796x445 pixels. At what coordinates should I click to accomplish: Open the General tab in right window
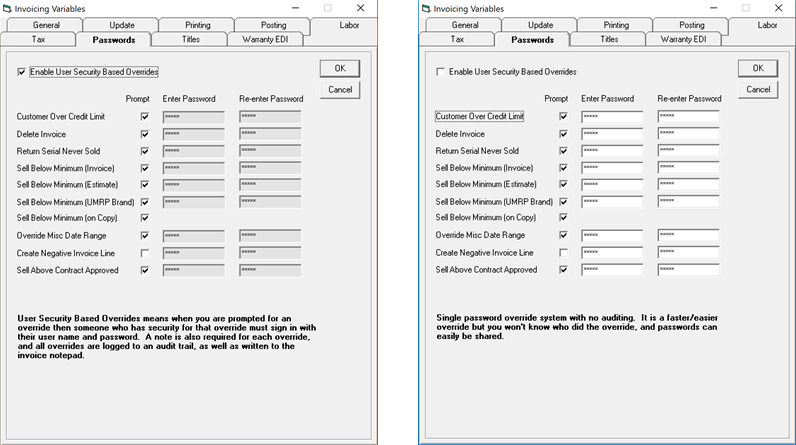click(463, 25)
